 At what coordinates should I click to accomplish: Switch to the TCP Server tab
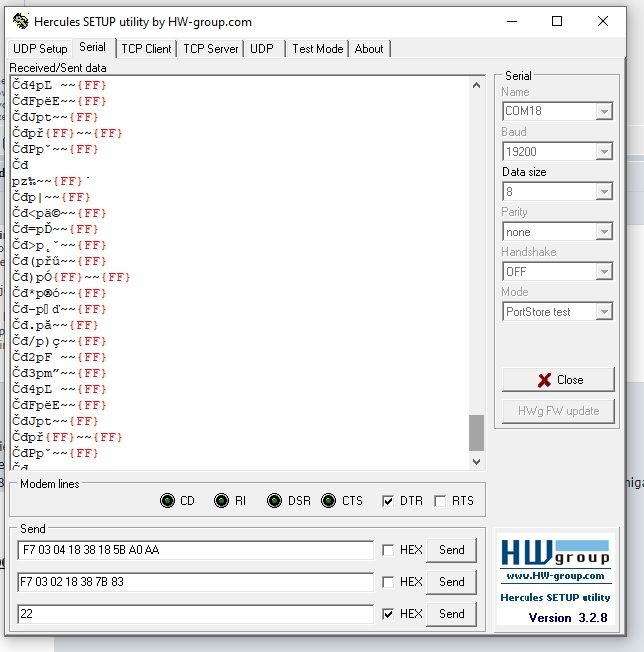[x=210, y=49]
